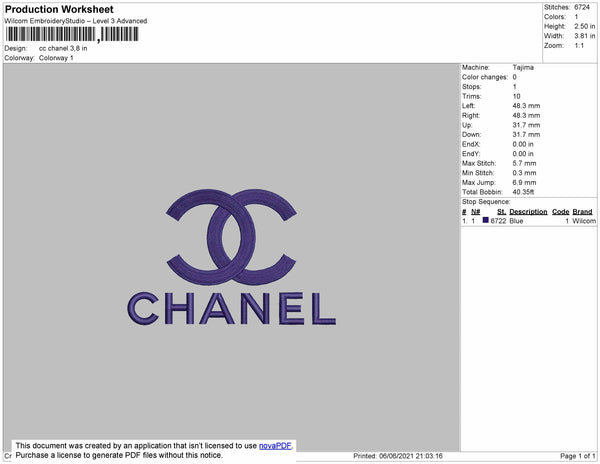Image resolution: width=600 pixels, height=464 pixels.
Task: Select the design name 'cc chanel 3,8 in'
Action: pyautogui.click(x=63, y=49)
